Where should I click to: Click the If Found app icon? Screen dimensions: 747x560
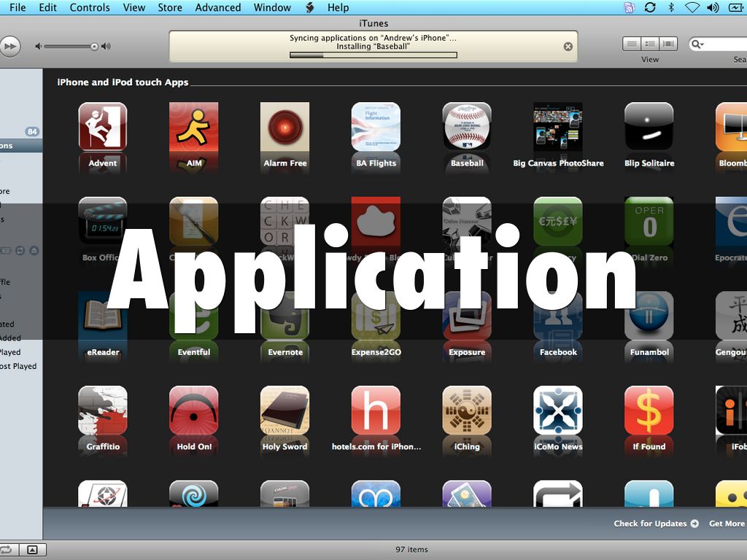tap(649, 411)
